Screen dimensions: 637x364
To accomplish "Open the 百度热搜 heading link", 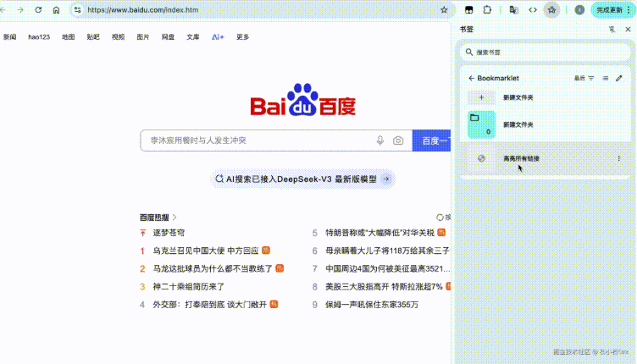I will [154, 218].
